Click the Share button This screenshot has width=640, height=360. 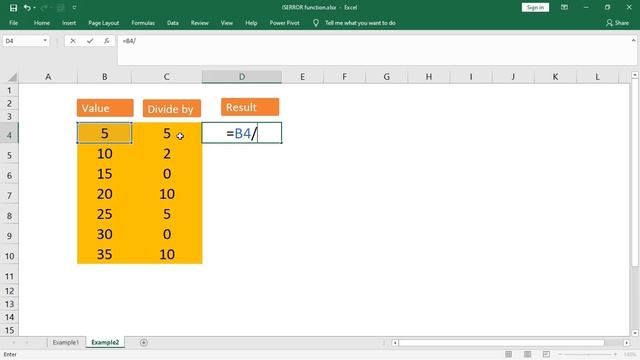(618, 23)
